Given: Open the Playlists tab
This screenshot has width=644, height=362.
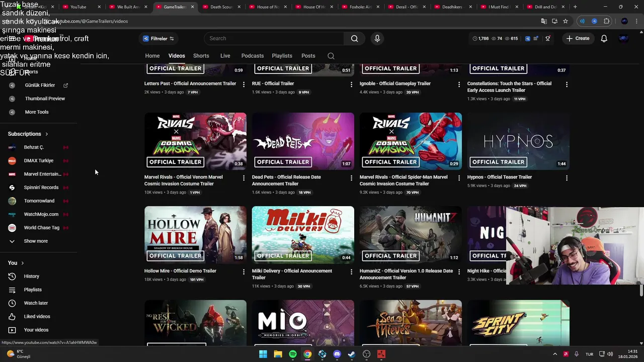Looking at the screenshot, I should pyautogui.click(x=282, y=56).
